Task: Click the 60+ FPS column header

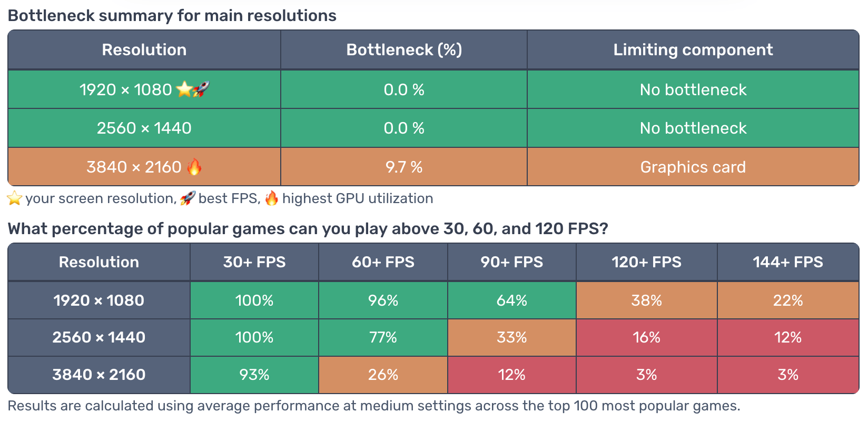Action: [x=383, y=262]
